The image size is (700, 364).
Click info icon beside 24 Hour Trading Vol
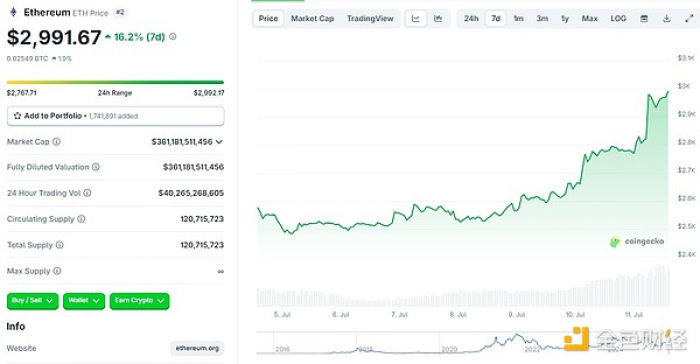pyautogui.click(x=88, y=193)
